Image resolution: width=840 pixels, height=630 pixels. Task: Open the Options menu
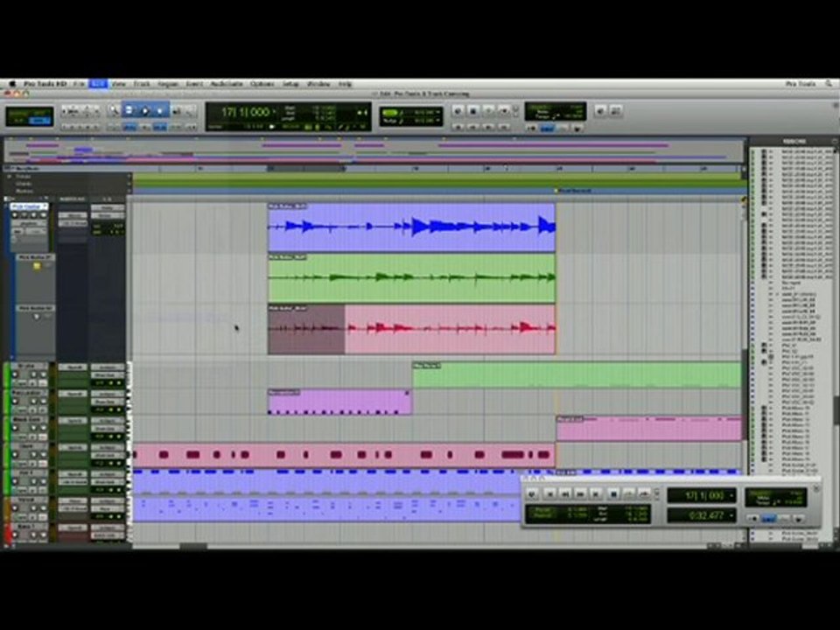coord(262,84)
